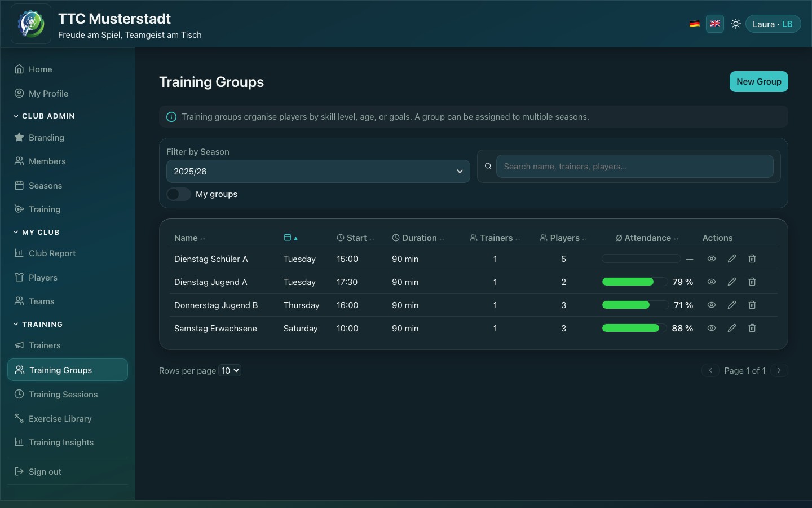Open Teams page
The width and height of the screenshot is (812, 508).
(x=68, y=301)
